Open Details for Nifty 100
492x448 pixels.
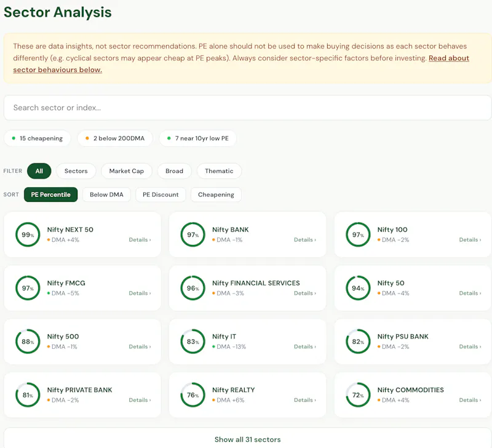470,240
